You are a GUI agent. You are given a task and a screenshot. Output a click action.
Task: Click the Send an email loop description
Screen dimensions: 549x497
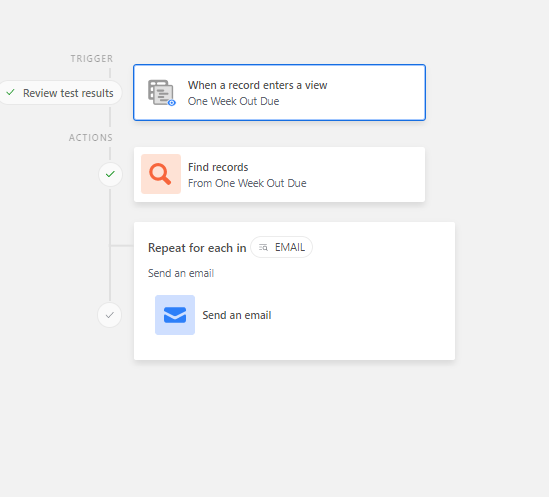pyautogui.click(x=181, y=273)
